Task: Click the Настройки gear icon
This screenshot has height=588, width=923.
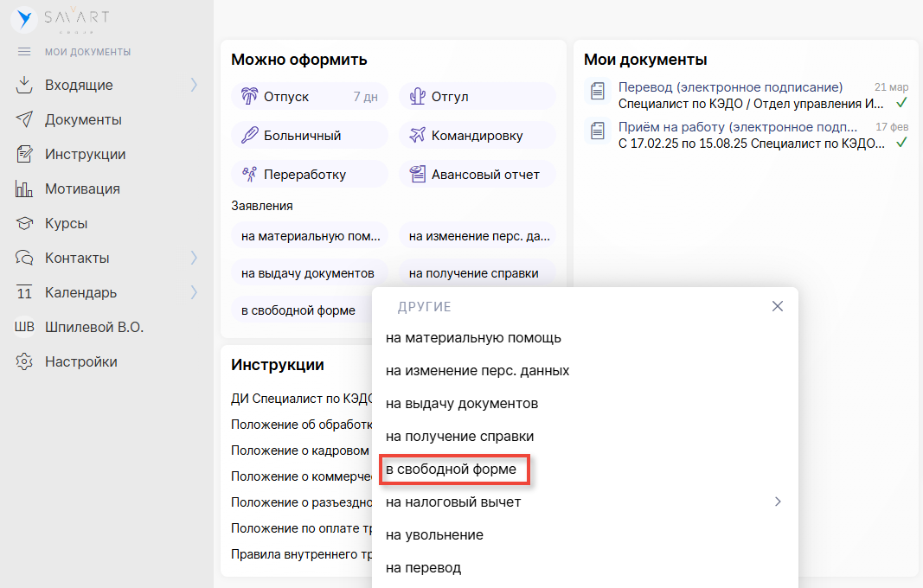Action: click(24, 361)
